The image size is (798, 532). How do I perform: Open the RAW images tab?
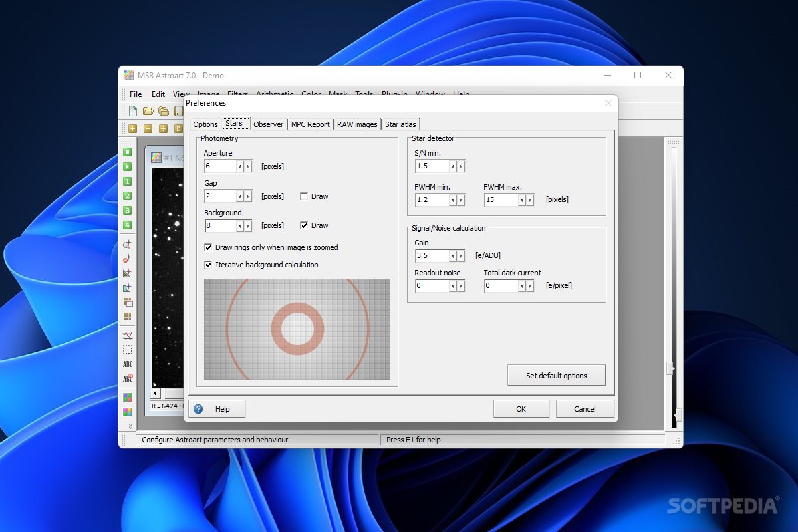coord(357,124)
